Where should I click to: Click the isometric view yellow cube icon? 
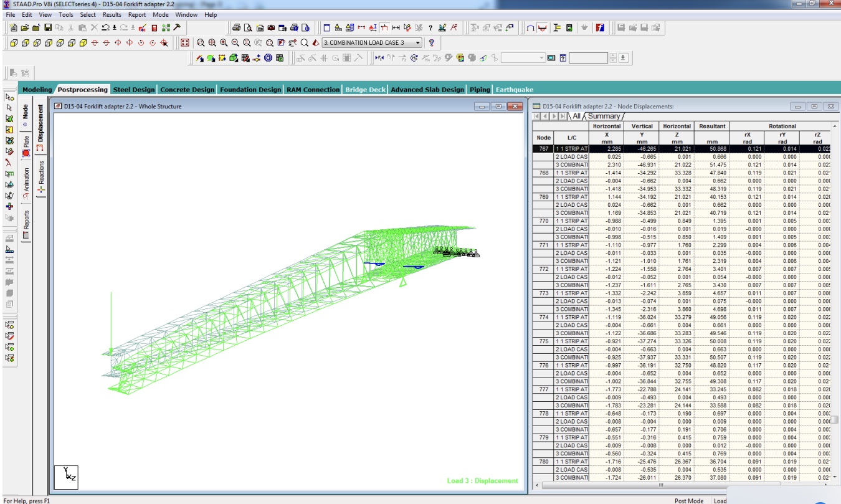pos(82,43)
